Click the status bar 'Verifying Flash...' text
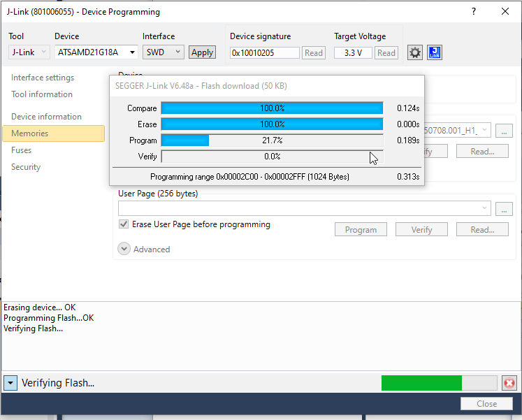This screenshot has height=420, width=522. 58,383
